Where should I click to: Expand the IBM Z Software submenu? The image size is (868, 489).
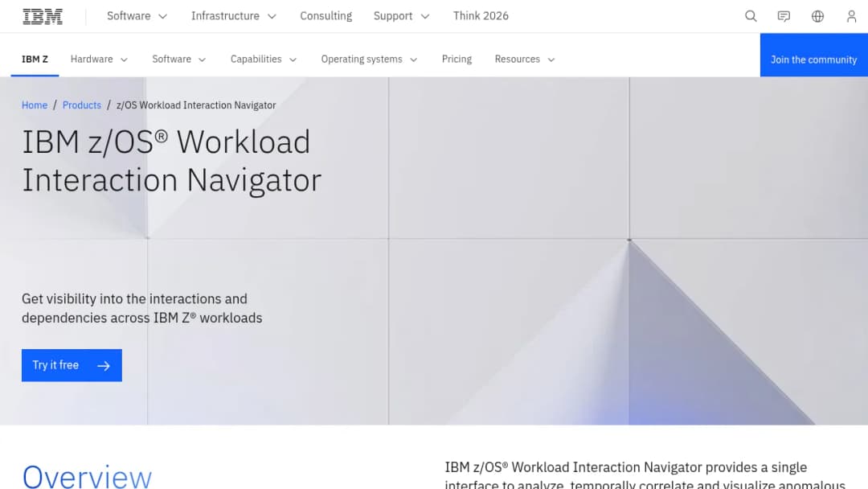coord(178,60)
